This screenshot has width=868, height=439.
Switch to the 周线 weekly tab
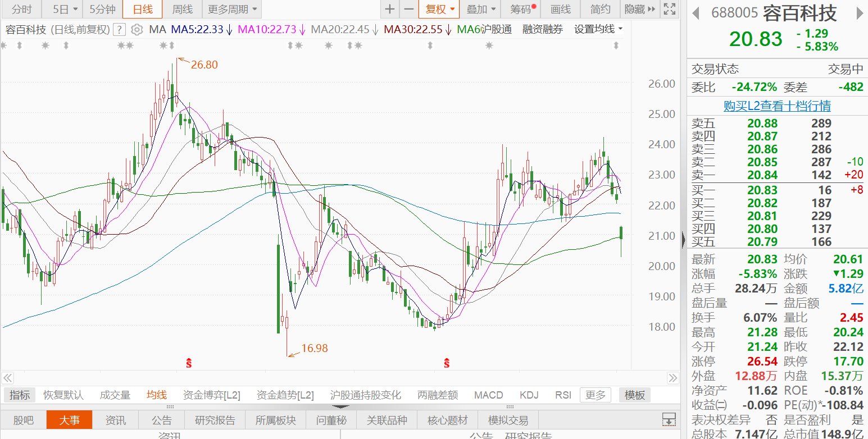point(182,9)
